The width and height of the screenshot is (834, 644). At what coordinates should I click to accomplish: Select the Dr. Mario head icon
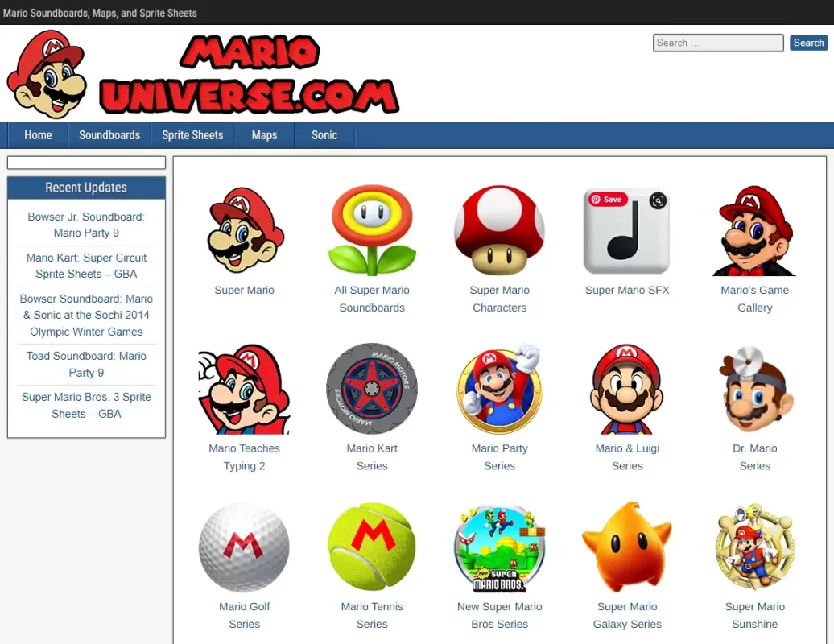click(755, 389)
